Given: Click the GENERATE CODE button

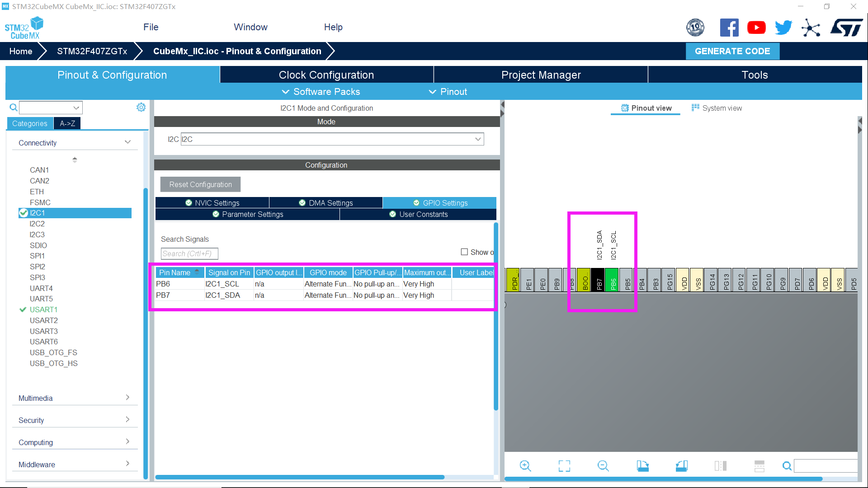Looking at the screenshot, I should coord(732,51).
